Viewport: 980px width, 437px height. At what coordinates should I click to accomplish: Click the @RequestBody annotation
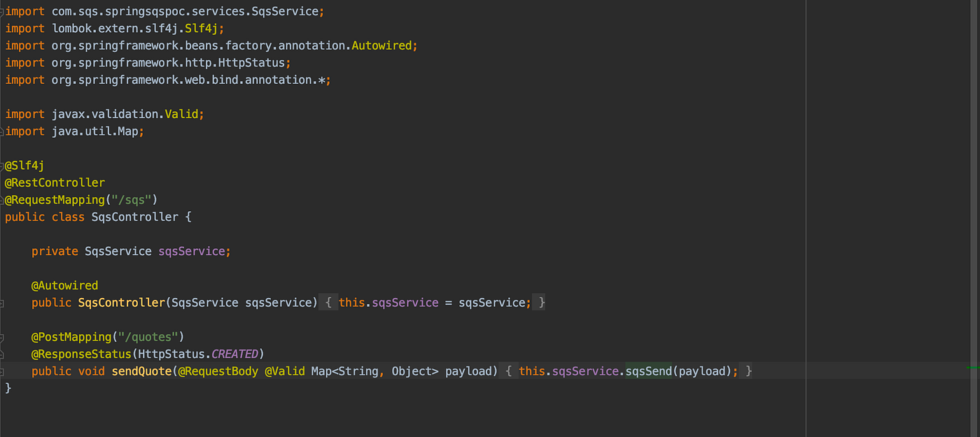218,371
